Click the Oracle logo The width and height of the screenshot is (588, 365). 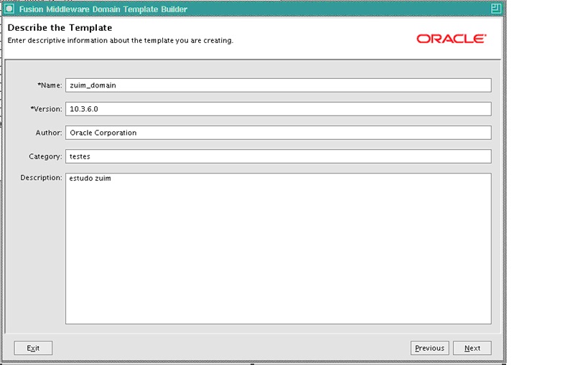[x=451, y=39]
